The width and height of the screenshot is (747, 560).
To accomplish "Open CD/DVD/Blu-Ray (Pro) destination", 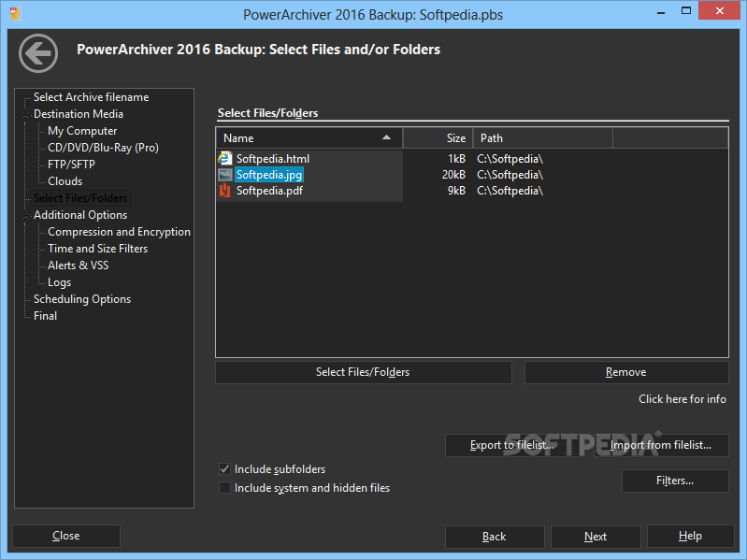I will pos(104,148).
